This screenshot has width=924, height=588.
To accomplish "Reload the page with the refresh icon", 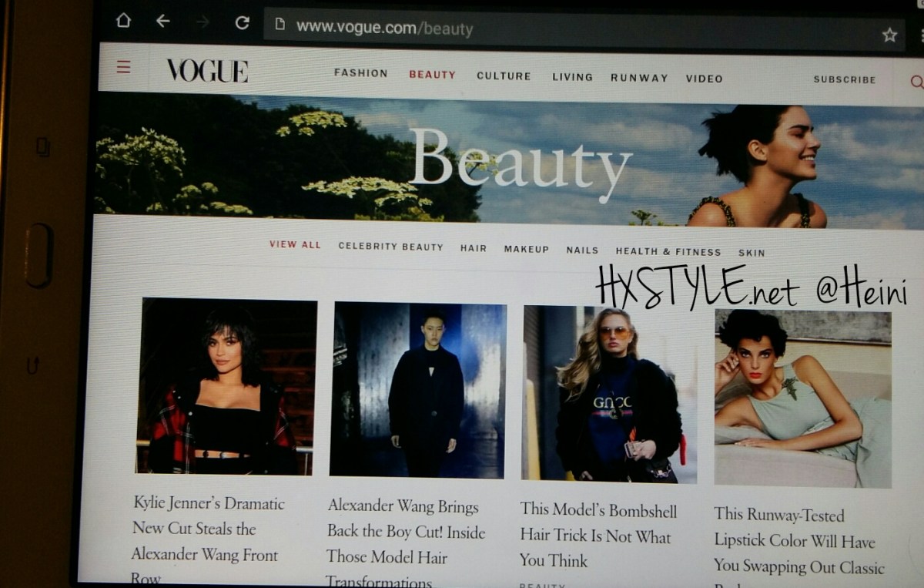I will pyautogui.click(x=242, y=23).
